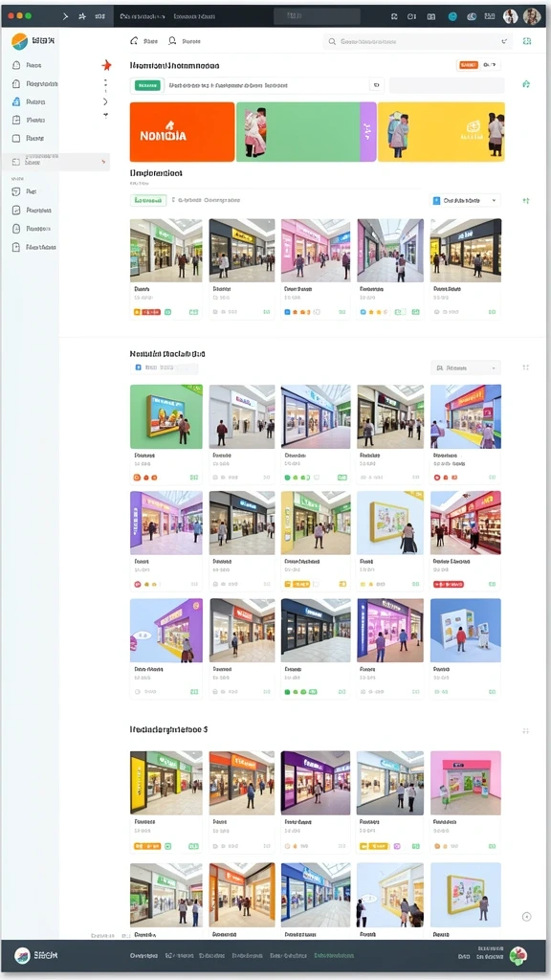Open the first link in the footer bar
Viewport: 551px width, 980px height.
(x=143, y=956)
